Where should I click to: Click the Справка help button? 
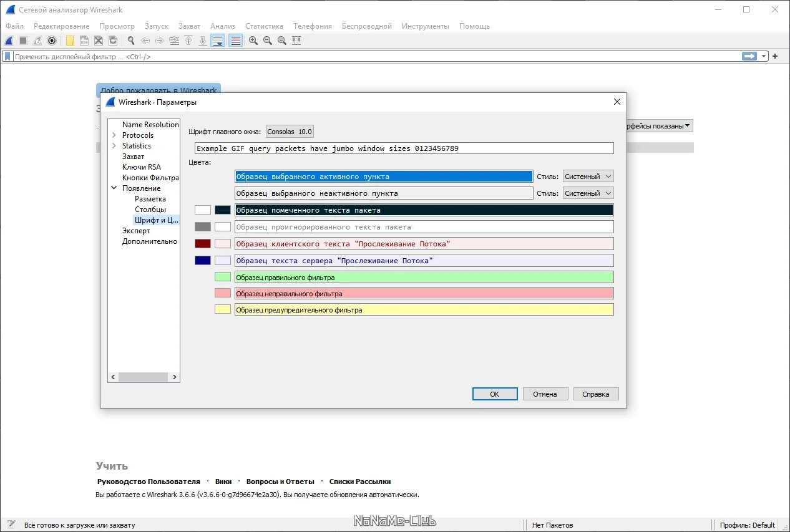pyautogui.click(x=596, y=394)
